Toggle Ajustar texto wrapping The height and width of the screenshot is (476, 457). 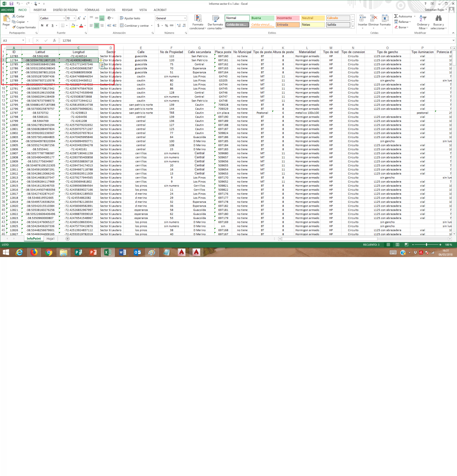tap(130, 18)
